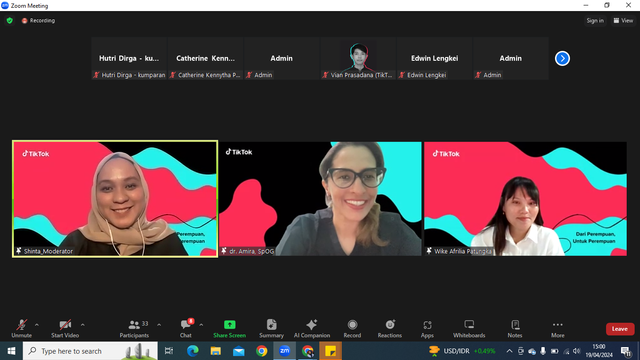Select Catherine Kennytha participant tile
640x360 pixels.
click(x=206, y=58)
